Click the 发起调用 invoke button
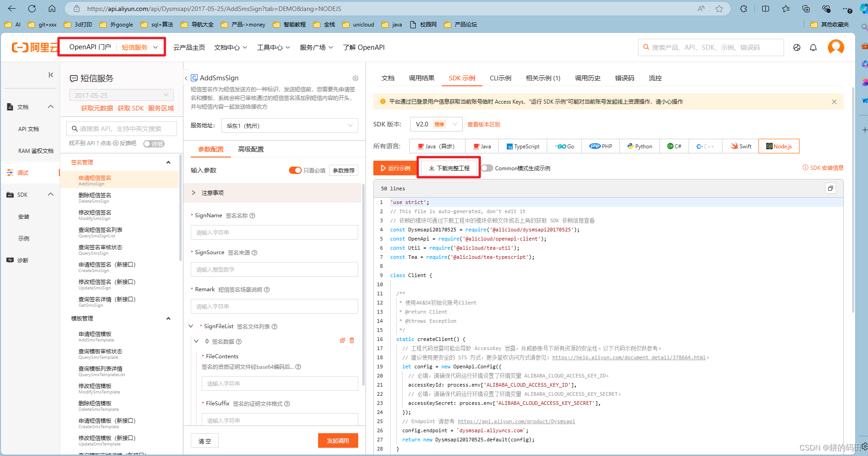Screen dimensions: 868x456 (338, 440)
